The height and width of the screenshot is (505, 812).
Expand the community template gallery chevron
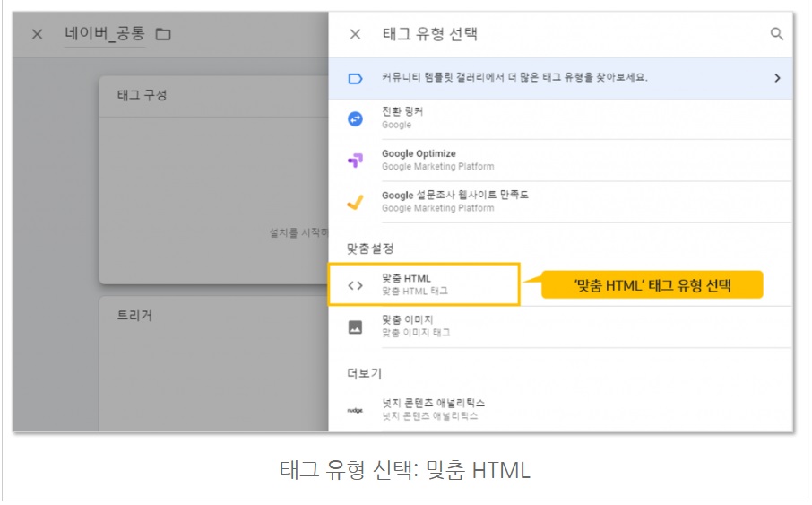pos(777,78)
